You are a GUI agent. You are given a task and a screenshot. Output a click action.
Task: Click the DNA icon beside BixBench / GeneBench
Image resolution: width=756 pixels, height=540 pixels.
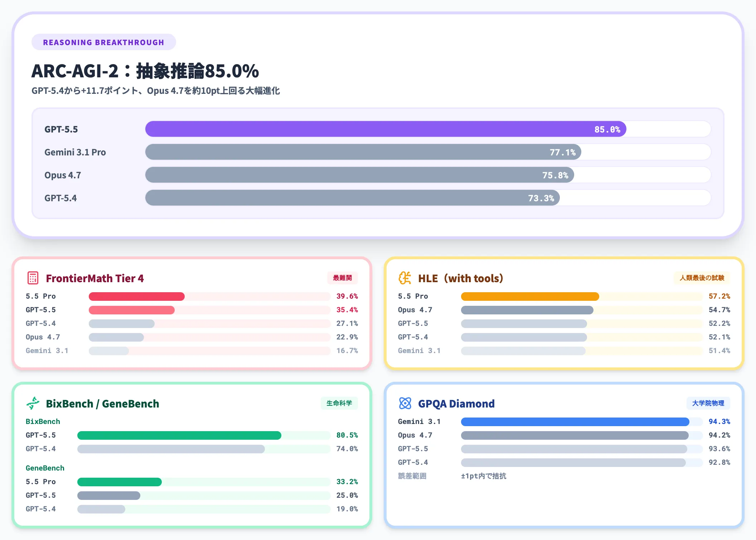coord(33,403)
